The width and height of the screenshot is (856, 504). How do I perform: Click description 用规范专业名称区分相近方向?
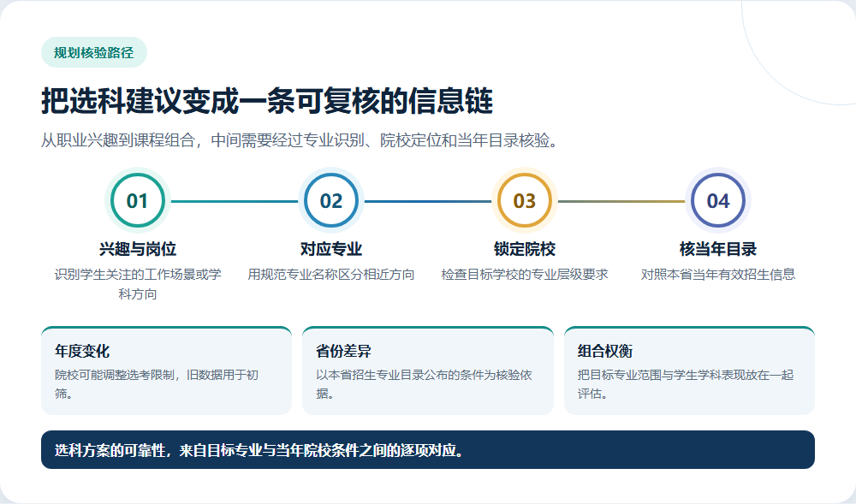[331, 275]
